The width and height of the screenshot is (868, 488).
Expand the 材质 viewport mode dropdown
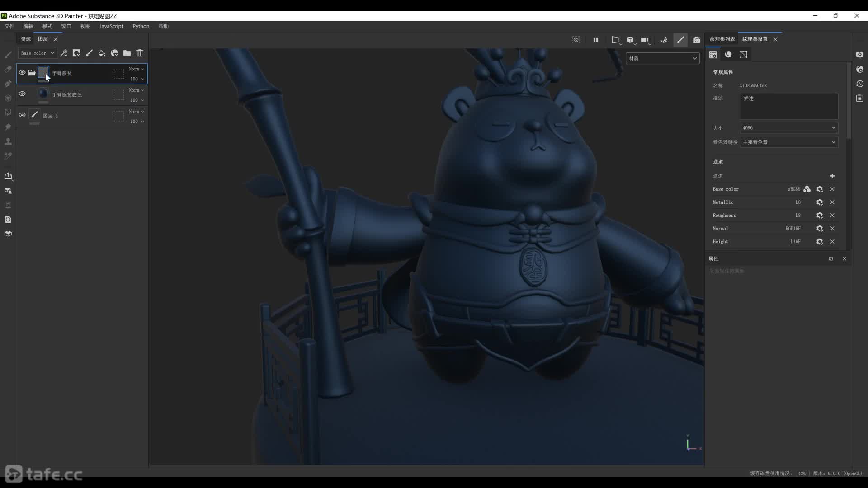[662, 58]
